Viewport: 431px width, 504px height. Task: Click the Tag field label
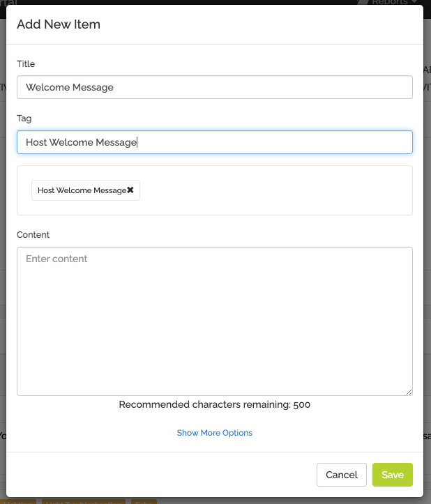click(x=24, y=119)
